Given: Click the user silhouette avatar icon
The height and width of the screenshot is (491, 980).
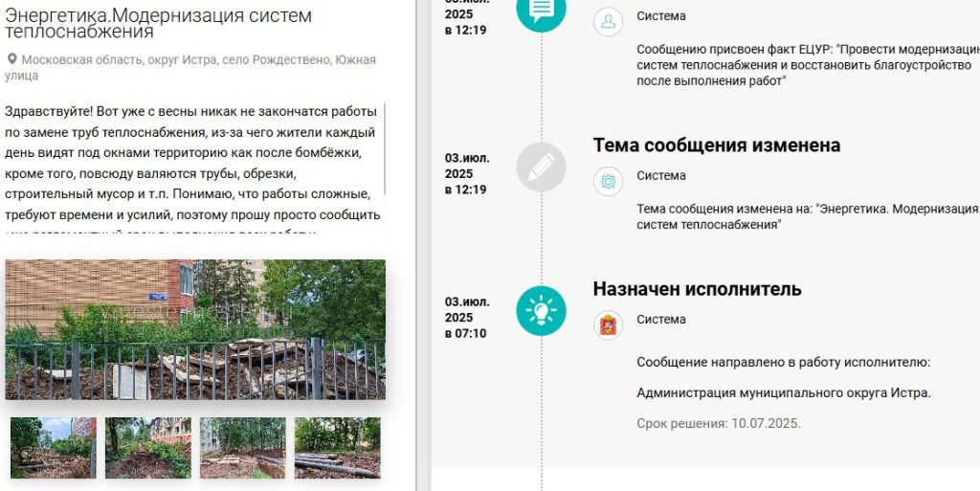Looking at the screenshot, I should 608,22.
